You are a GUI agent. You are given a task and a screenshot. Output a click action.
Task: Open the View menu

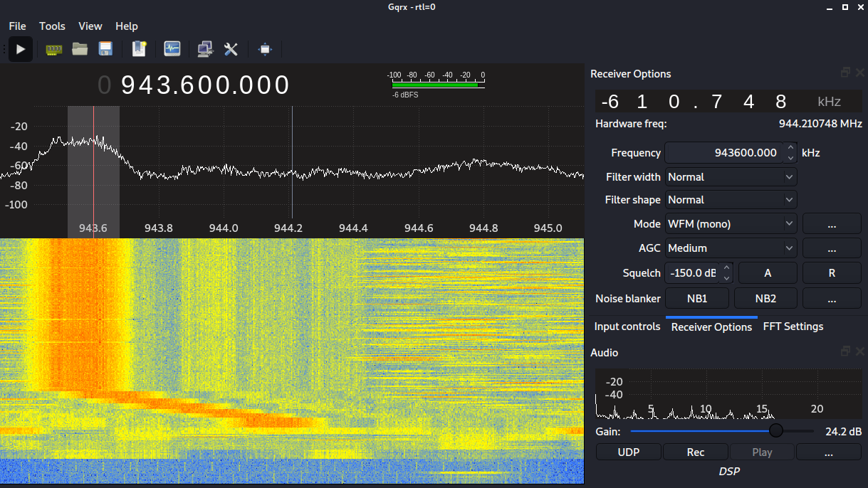coord(90,26)
